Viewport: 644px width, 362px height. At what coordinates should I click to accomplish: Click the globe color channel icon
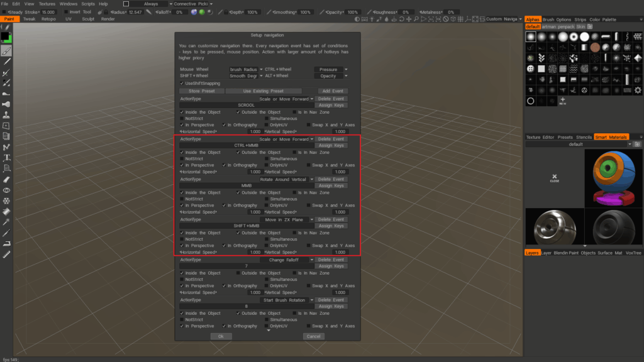pos(194,12)
